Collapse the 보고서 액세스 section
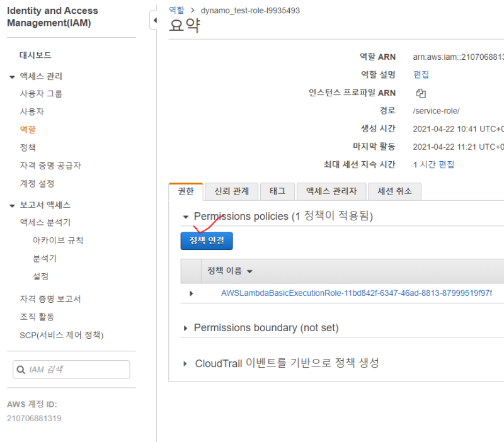The image size is (504, 442). tap(12, 205)
